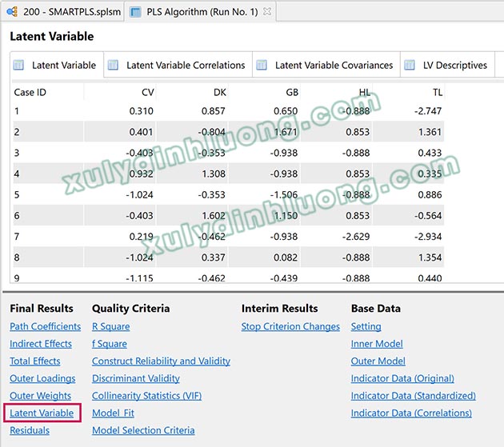504x447 pixels.
Task: Open the Indicator Data (Correlations) link
Action: [x=411, y=413]
